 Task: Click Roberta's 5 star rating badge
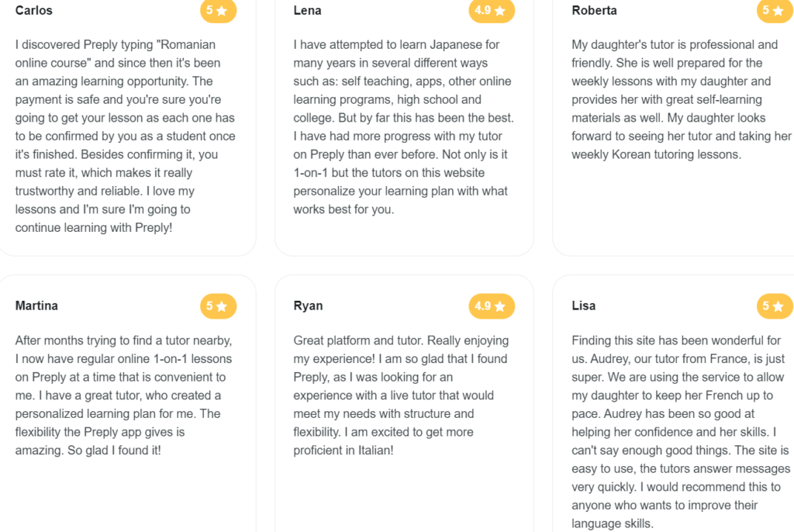[x=775, y=11]
